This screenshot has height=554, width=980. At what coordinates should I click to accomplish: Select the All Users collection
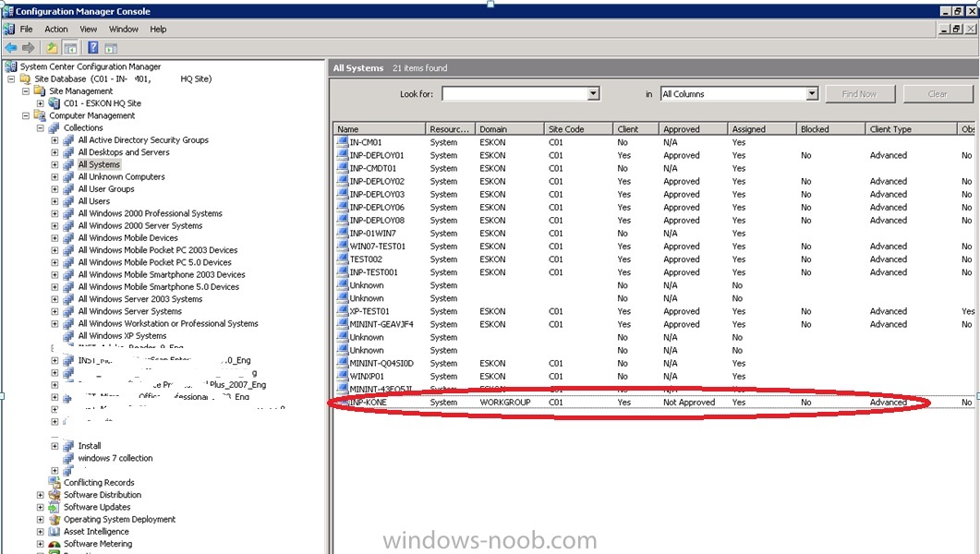coord(93,201)
